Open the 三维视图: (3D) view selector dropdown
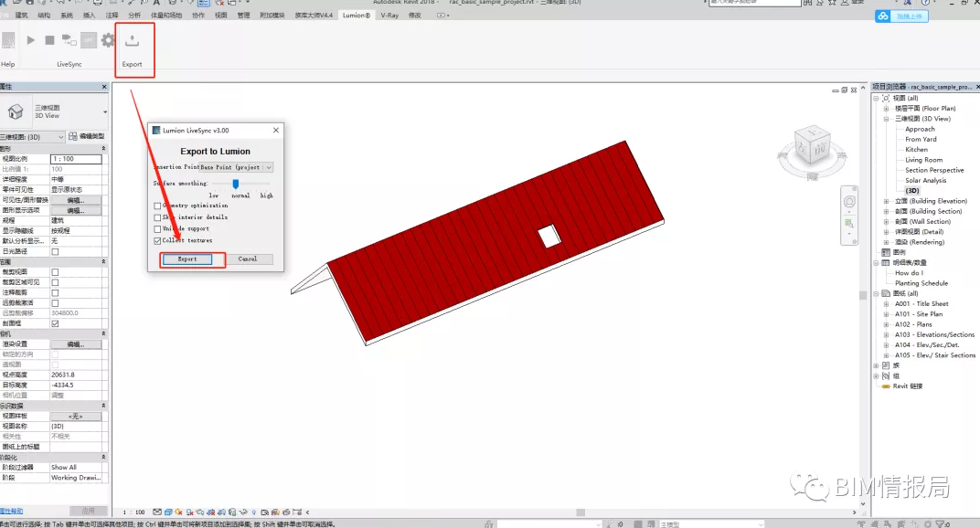 [33, 137]
